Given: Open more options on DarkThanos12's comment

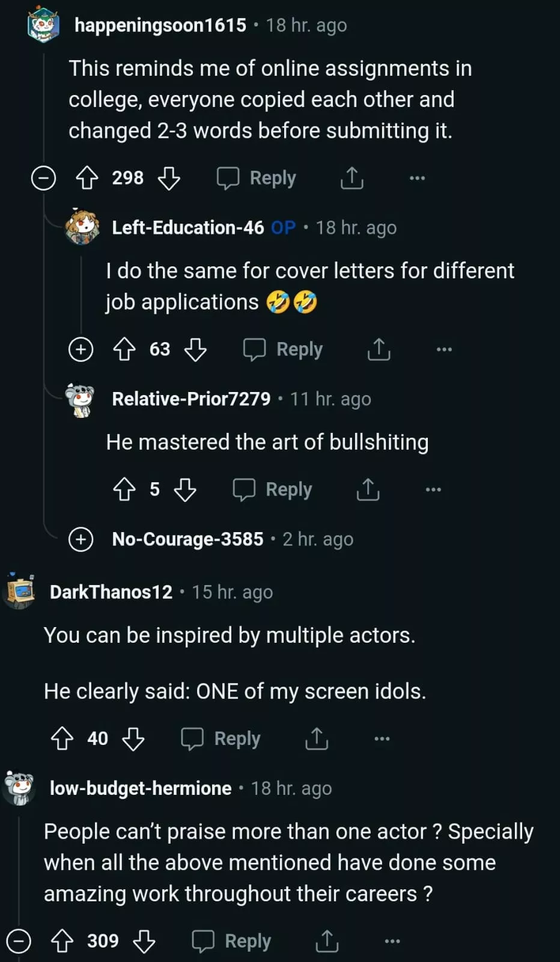Looking at the screenshot, I should [382, 738].
